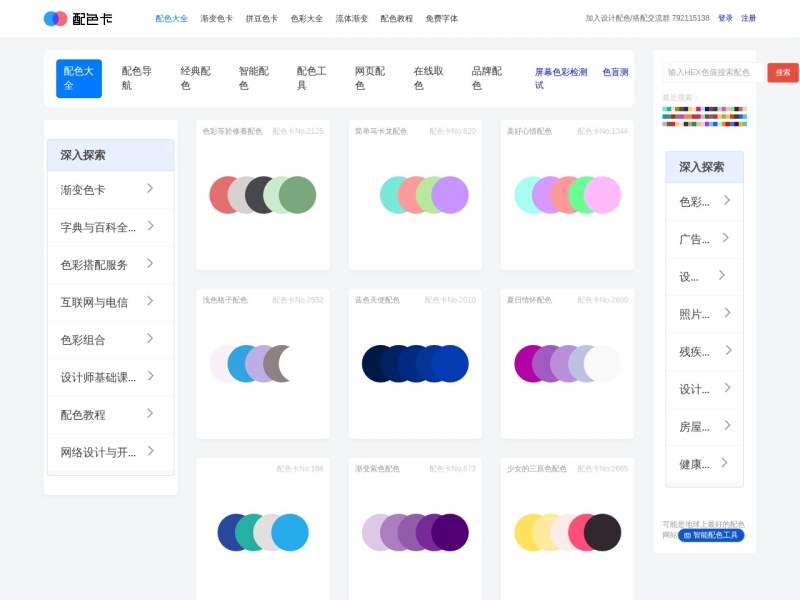This screenshot has width=800, height=600.
Task: Click the 智能配色工具 badge button
Action: (x=711, y=535)
